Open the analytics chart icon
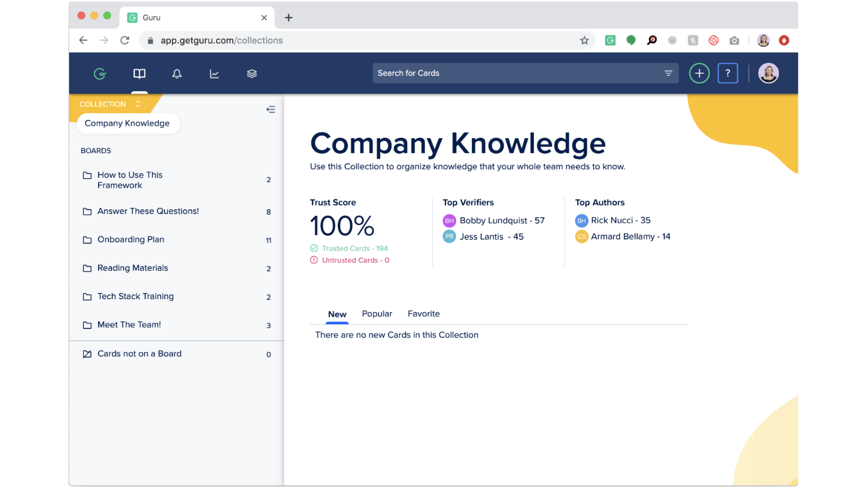868x488 pixels. point(214,74)
